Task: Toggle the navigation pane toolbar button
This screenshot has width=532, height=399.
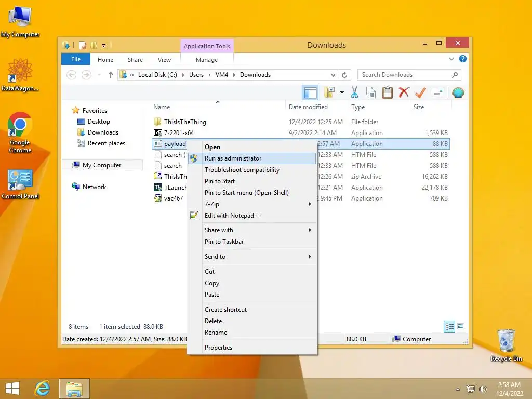Action: point(310,92)
